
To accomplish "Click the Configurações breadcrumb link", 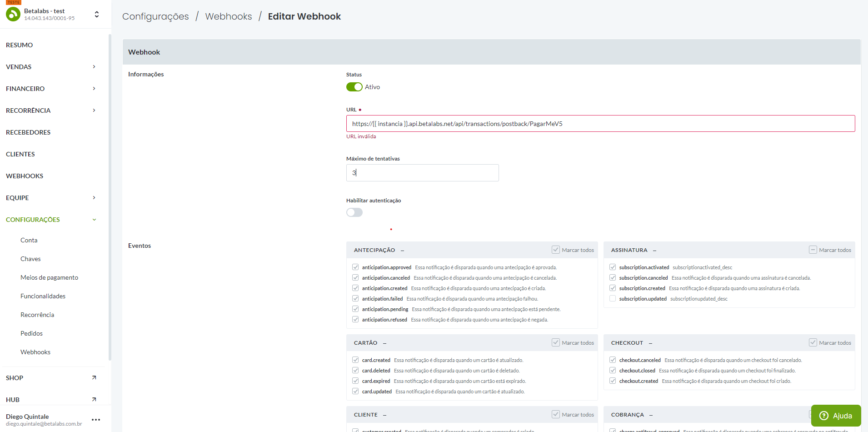I will pyautogui.click(x=155, y=16).
